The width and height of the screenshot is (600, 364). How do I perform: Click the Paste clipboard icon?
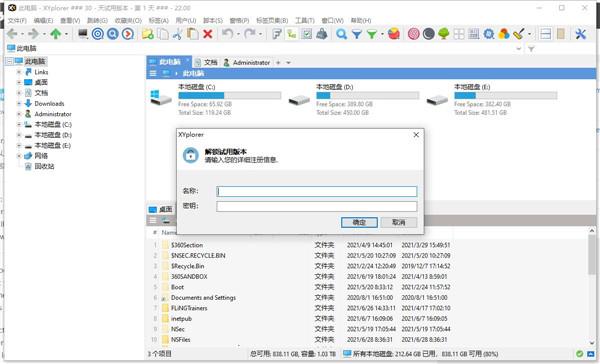192,34
